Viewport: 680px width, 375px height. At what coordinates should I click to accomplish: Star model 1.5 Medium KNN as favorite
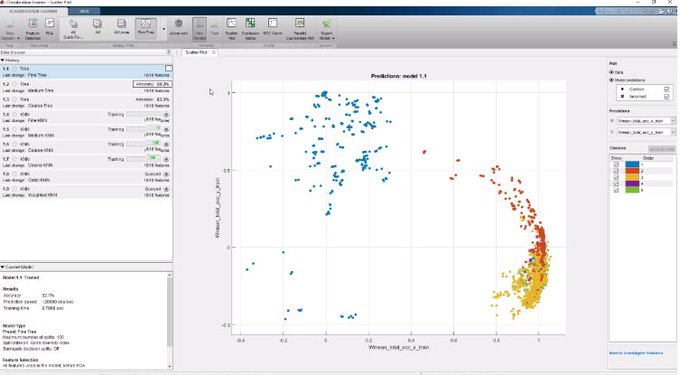pyautogui.click(x=14, y=129)
